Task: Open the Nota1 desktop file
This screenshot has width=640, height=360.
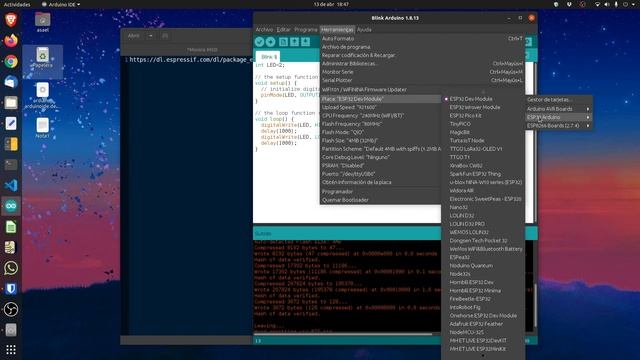Action: [42, 128]
